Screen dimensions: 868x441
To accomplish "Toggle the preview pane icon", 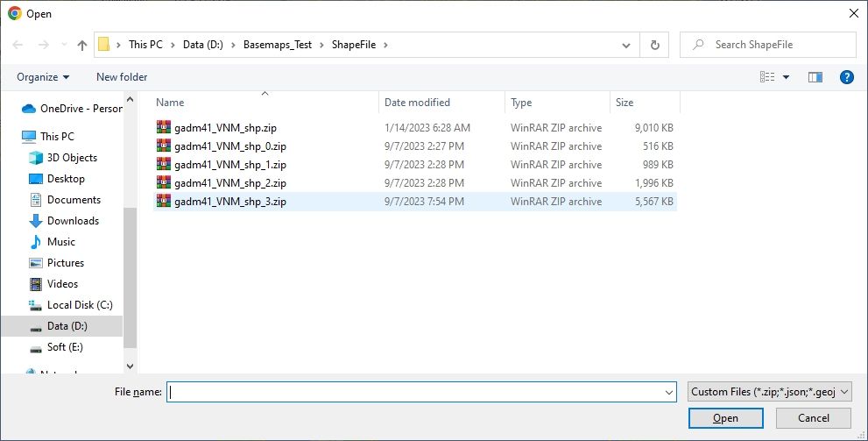I will tap(815, 77).
